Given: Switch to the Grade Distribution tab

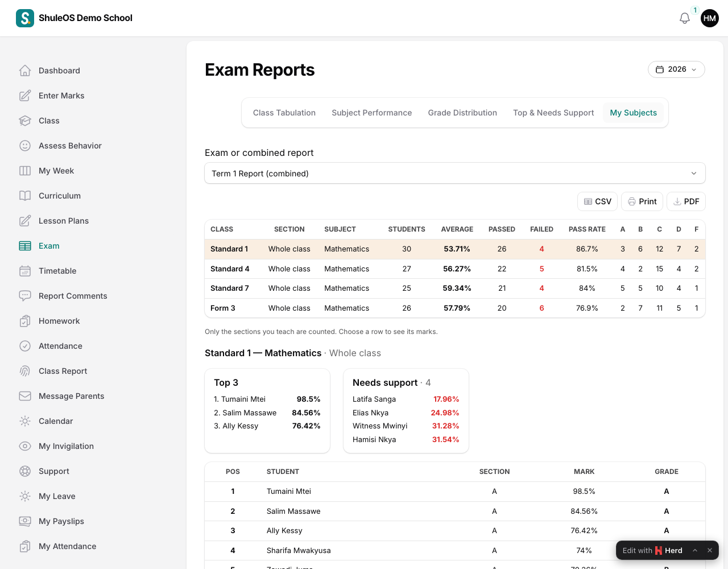Looking at the screenshot, I should (462, 113).
